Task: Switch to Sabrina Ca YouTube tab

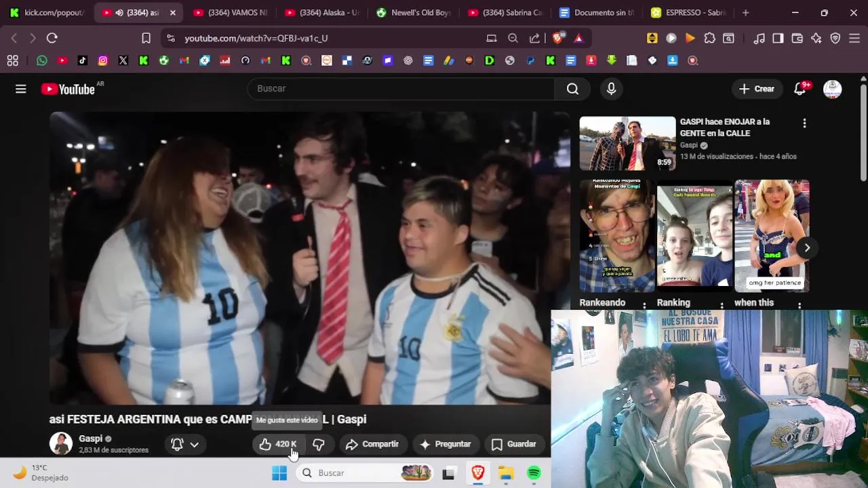Action: (x=505, y=12)
